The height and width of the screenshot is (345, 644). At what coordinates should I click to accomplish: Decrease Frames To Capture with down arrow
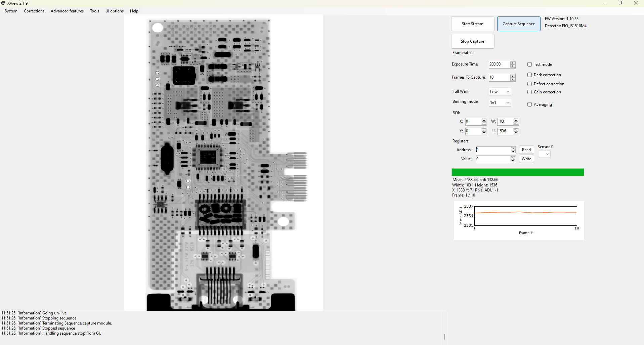click(x=513, y=79)
